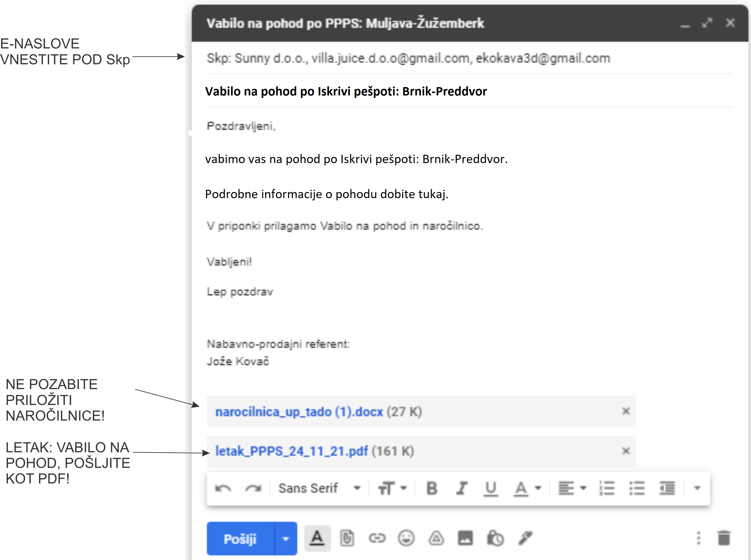Open the send options arrow next to Pošlji

(x=286, y=539)
